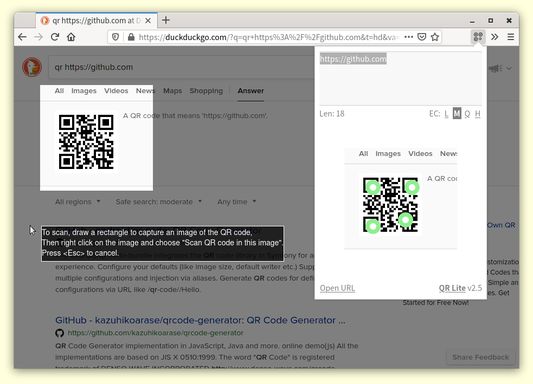Image resolution: width=533 pixels, height=384 pixels.
Task: Open the Firefox hamburger menu
Action: [511, 37]
